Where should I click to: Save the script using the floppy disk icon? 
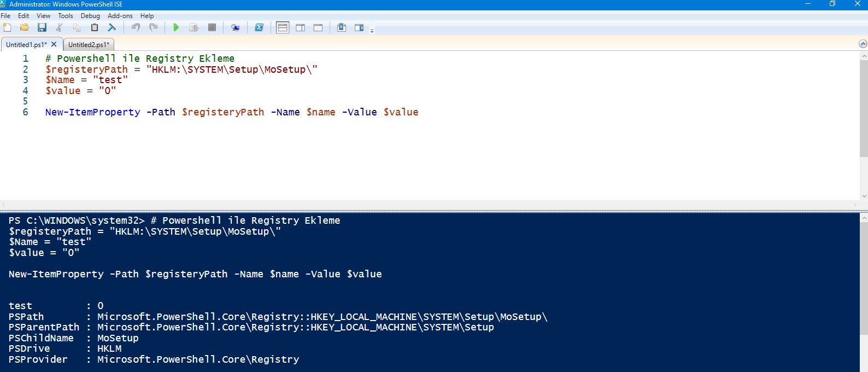click(x=42, y=27)
